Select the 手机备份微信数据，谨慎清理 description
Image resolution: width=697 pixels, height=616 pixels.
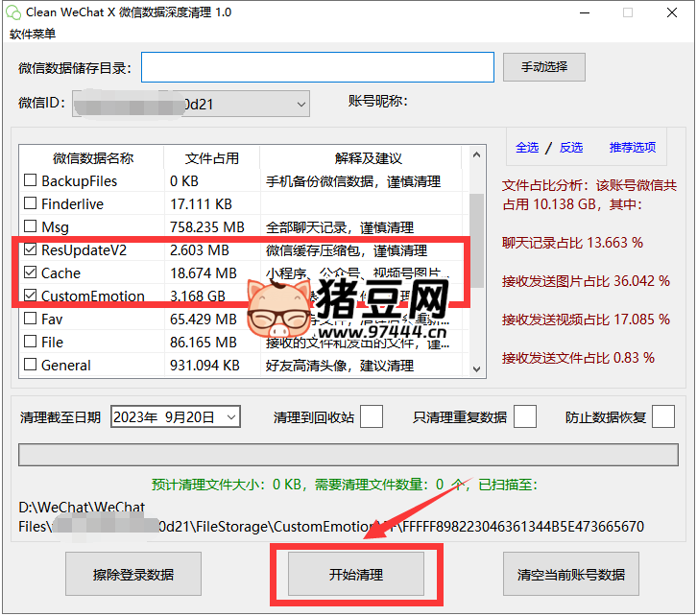(353, 181)
